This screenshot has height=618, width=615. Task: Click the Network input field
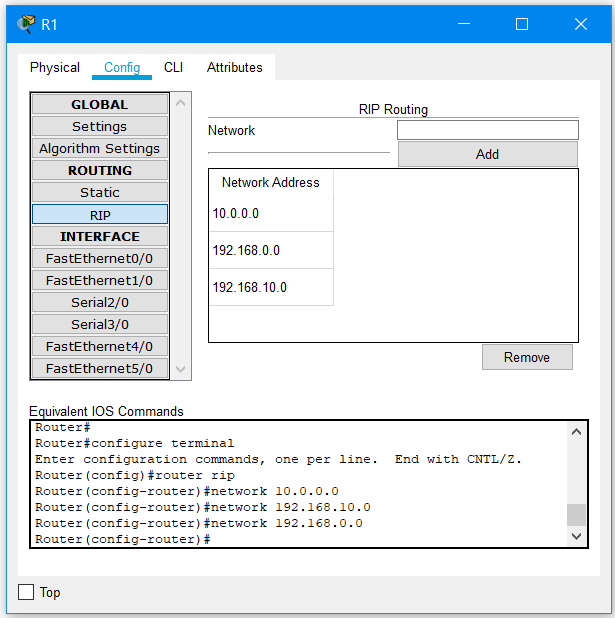pyautogui.click(x=487, y=130)
